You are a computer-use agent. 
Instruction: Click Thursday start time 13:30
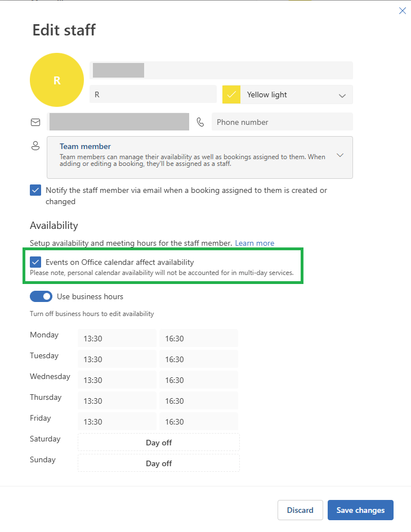tap(117, 401)
